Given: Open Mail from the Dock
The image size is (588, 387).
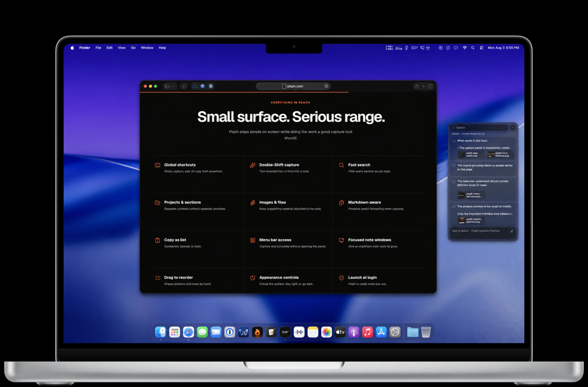Looking at the screenshot, I should click(216, 332).
